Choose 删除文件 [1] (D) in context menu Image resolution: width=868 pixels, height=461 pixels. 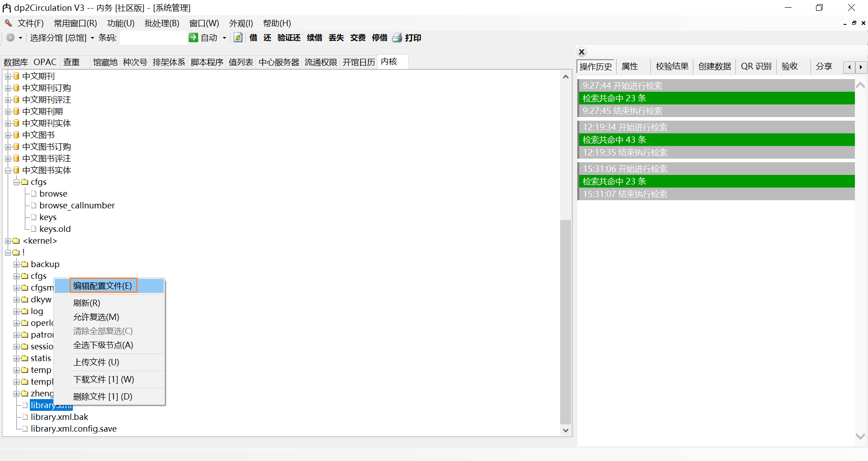[x=109, y=396]
